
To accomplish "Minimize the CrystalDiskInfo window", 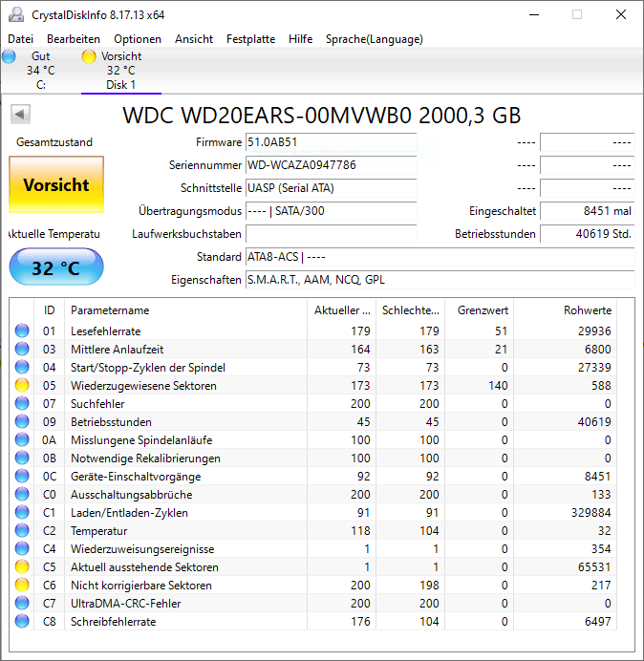I will coord(534,14).
